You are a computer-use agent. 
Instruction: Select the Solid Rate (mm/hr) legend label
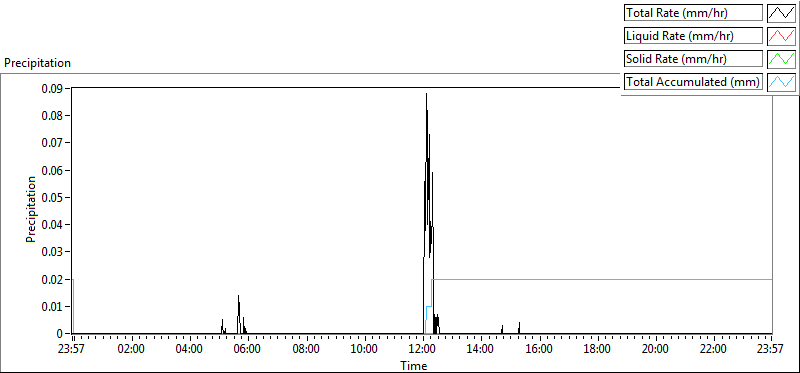pos(693,59)
